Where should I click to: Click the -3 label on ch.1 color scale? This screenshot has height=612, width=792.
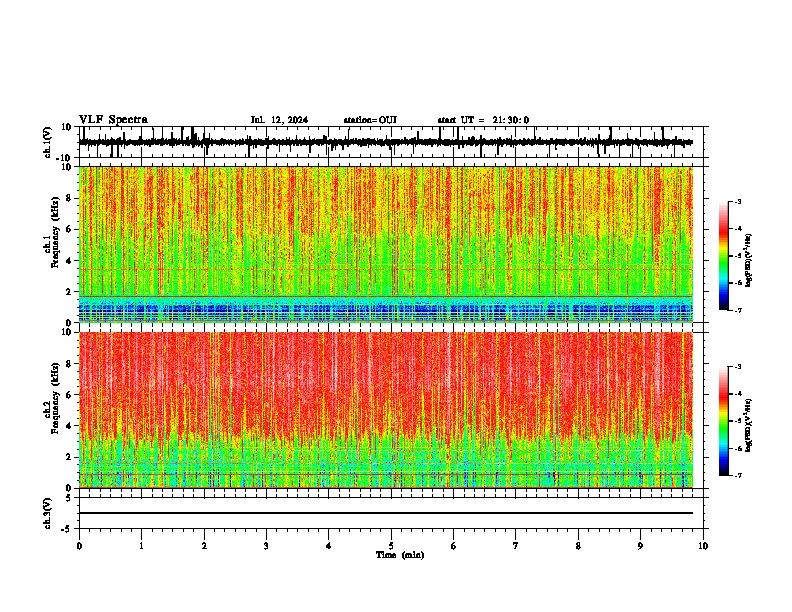(x=737, y=201)
